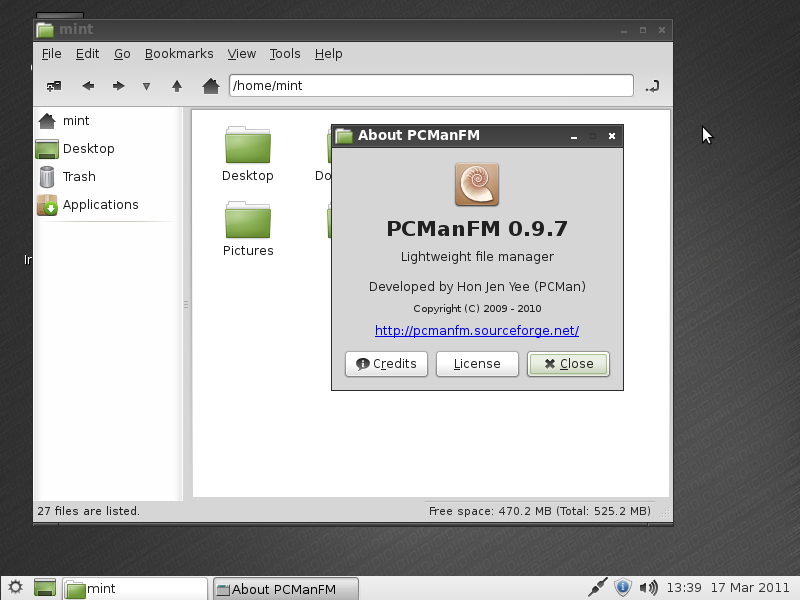Viewport: 800px width, 600px height.
Task: Go back using the back arrow icon
Action: click(x=88, y=86)
